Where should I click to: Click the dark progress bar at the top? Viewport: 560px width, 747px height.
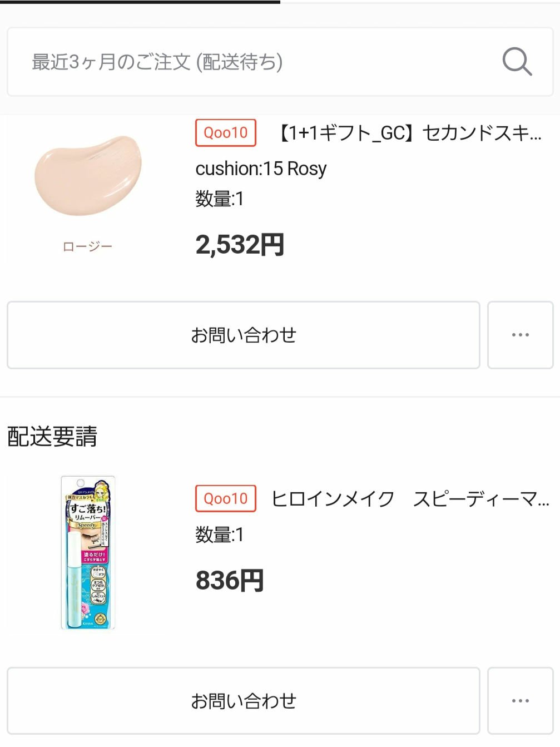(140, 2)
